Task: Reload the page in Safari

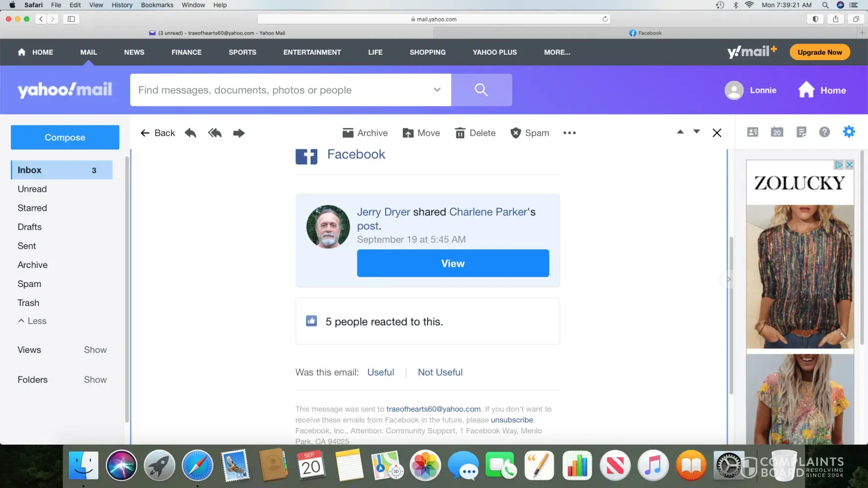Action: pyautogui.click(x=605, y=19)
